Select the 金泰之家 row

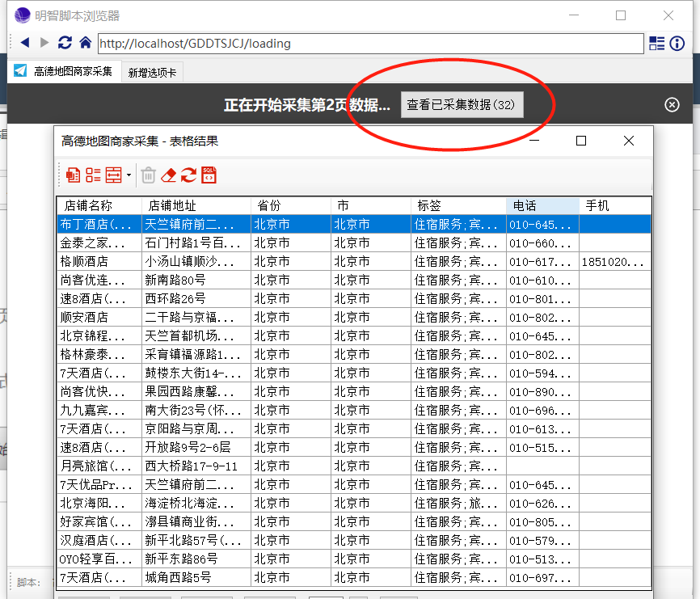[x=354, y=243]
